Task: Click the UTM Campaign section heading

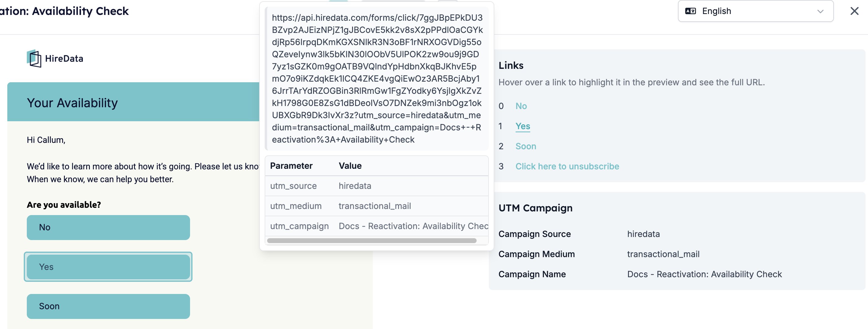Action: (535, 208)
